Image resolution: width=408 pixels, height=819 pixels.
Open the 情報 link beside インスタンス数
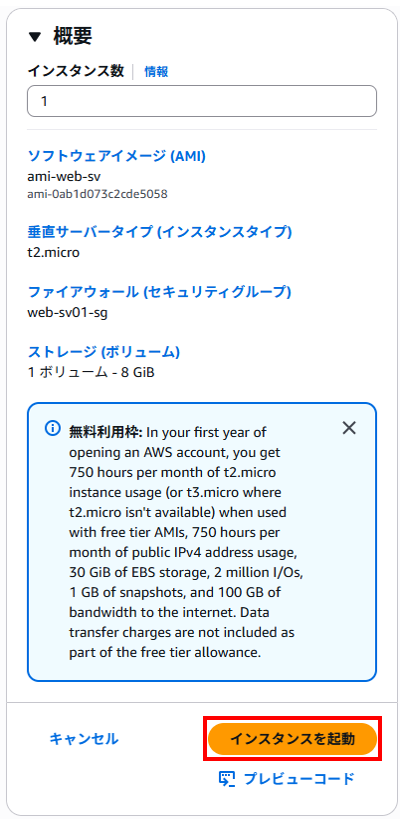coord(156,72)
